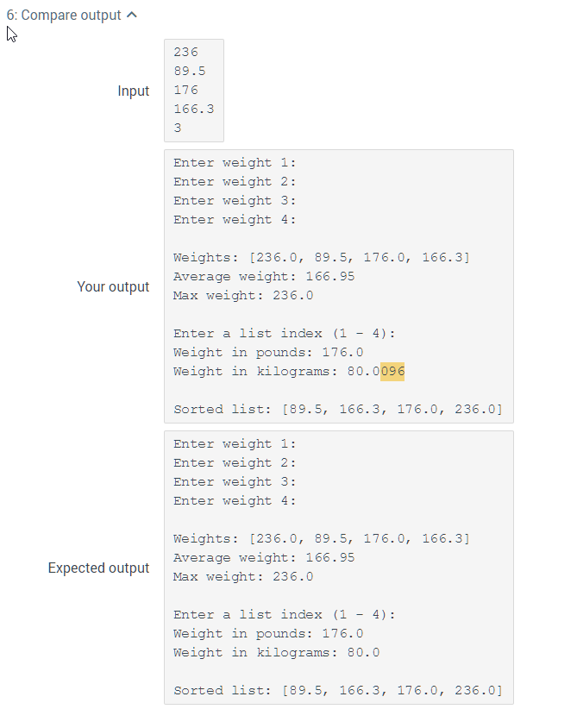Click the "Your output" label
Screen dimensions: 577x728
point(113,286)
